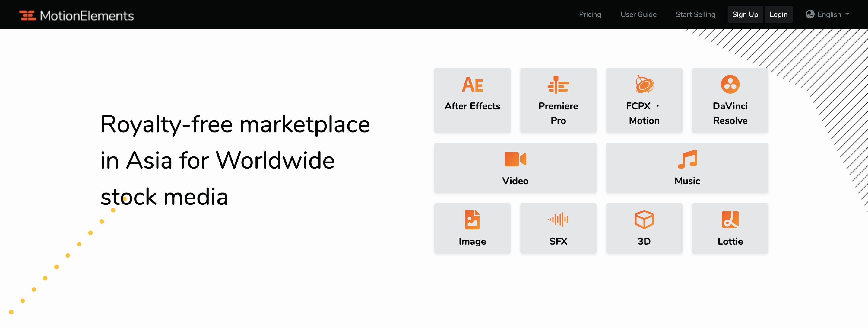868x328 pixels.
Task: Pick the Lottie icon
Action: 730,219
